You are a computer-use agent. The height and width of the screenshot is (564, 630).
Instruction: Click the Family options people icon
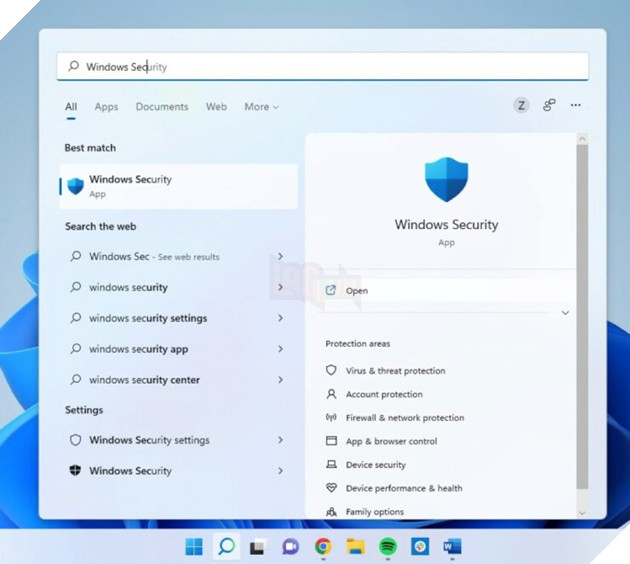tap(331, 511)
